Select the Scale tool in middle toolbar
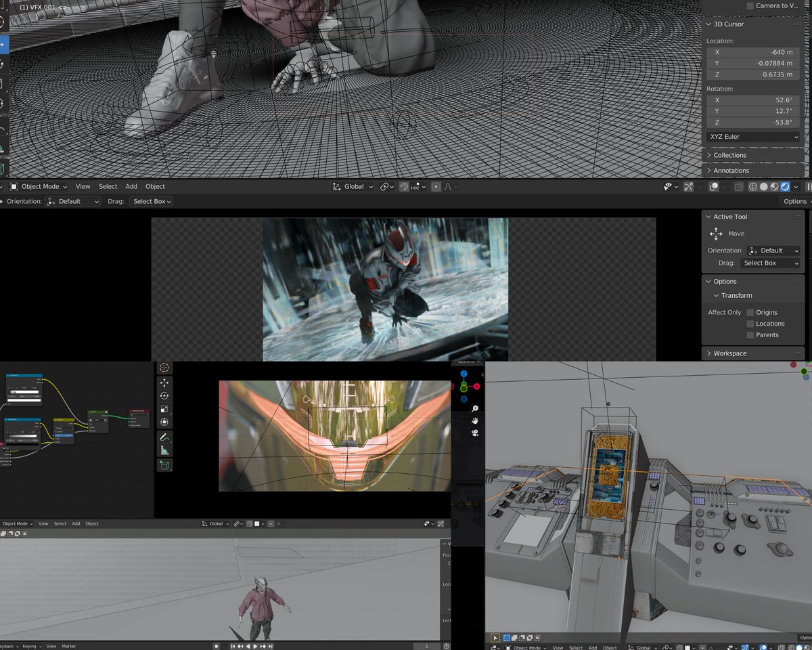812x650 pixels. pos(164,409)
